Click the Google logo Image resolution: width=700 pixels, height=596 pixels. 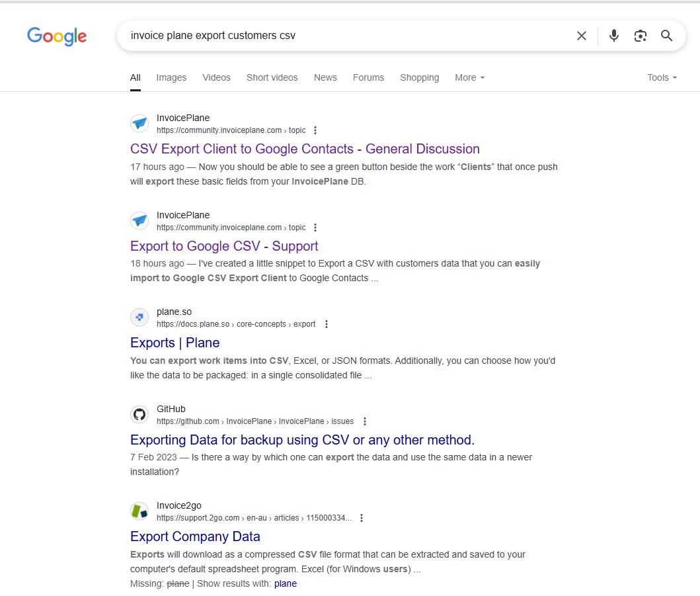pos(57,36)
